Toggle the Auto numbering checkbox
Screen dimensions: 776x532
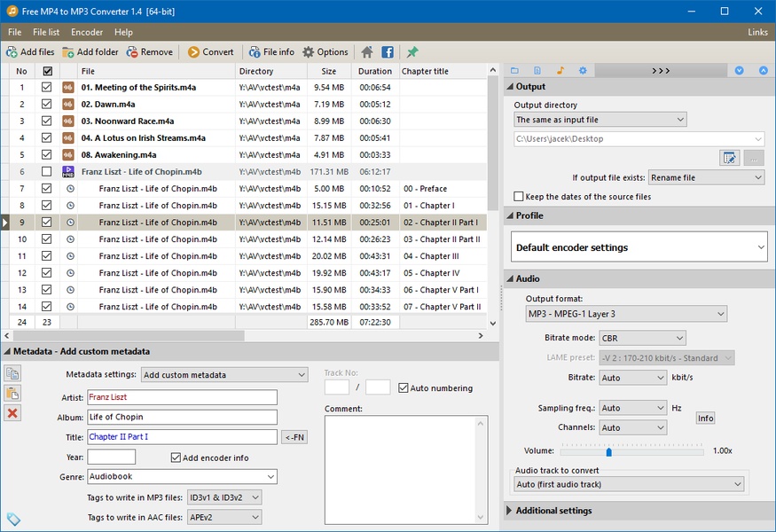[x=404, y=388]
